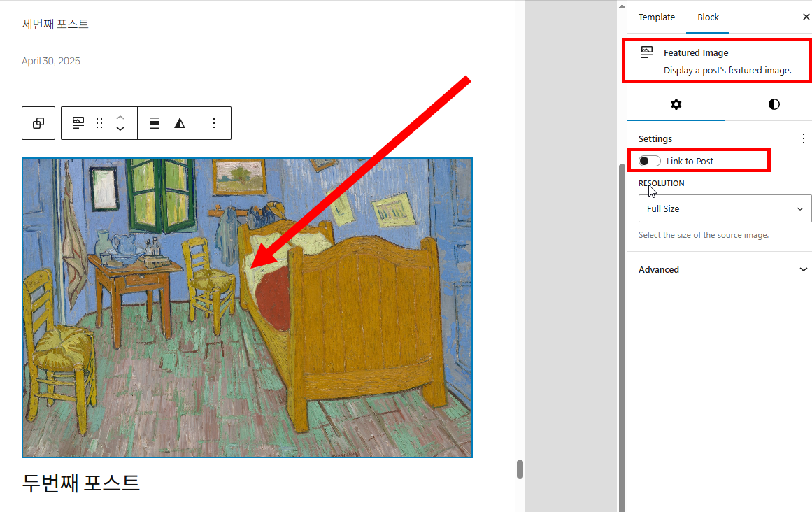
Task: Click the Featured Image block type icon in toolbar
Action: click(78, 123)
